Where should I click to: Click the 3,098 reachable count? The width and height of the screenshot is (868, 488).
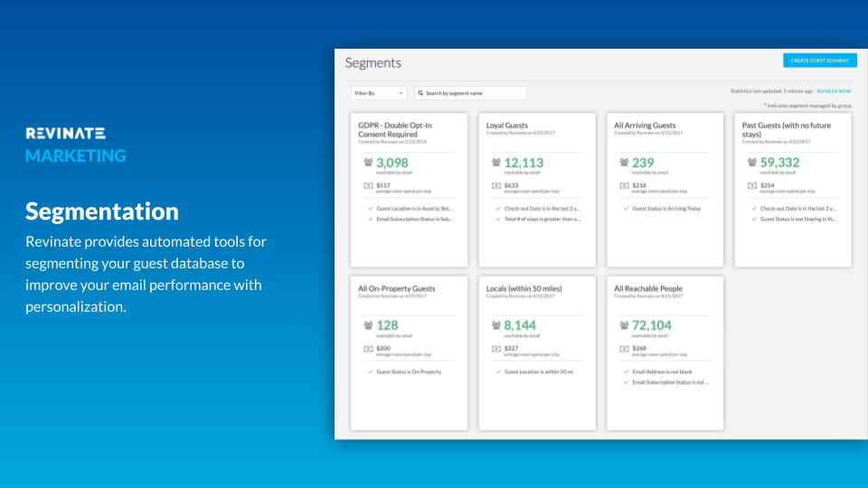[x=392, y=163]
